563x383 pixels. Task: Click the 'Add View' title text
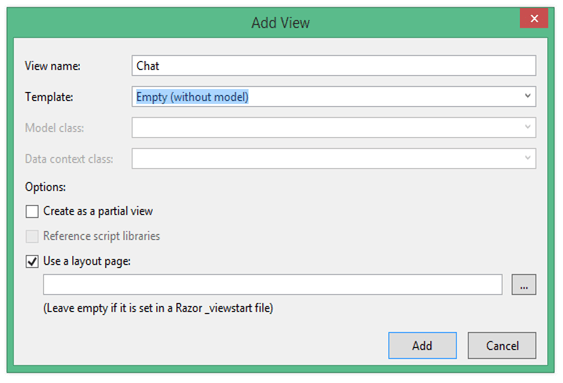280,23
